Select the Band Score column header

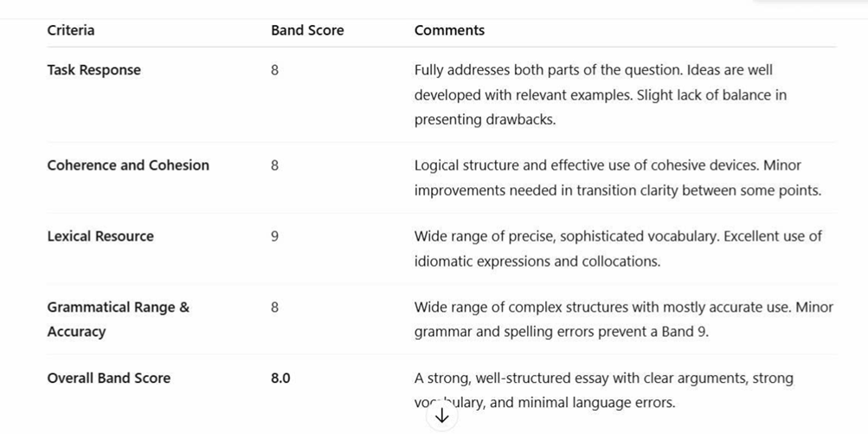pyautogui.click(x=307, y=30)
